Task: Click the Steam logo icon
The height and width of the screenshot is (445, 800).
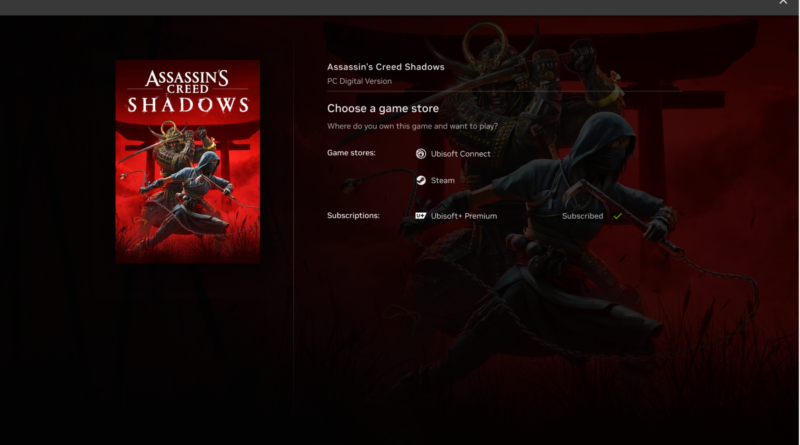Action: (x=421, y=181)
